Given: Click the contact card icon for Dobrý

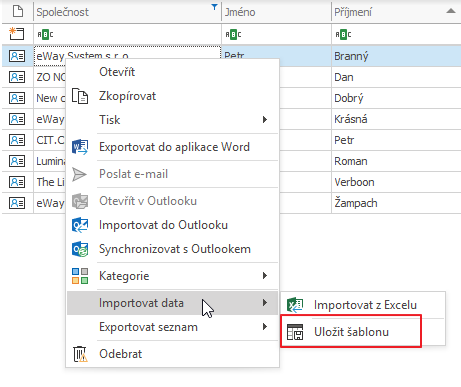Looking at the screenshot, I should 17,98.
